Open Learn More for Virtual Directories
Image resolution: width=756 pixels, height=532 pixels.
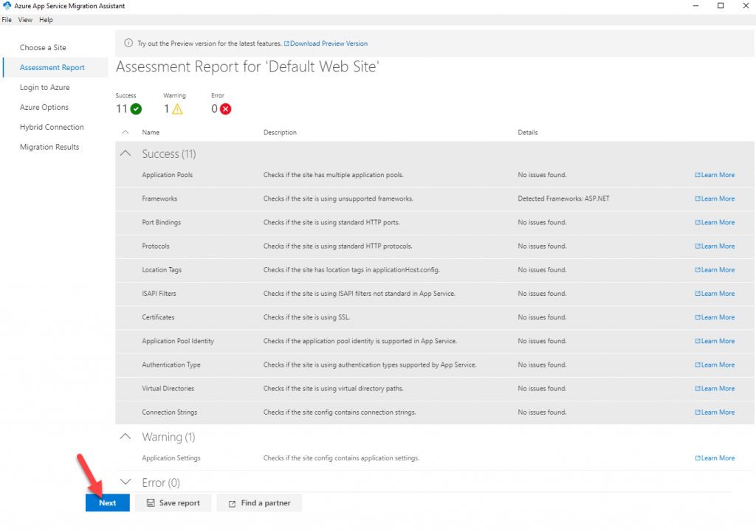pyautogui.click(x=715, y=388)
